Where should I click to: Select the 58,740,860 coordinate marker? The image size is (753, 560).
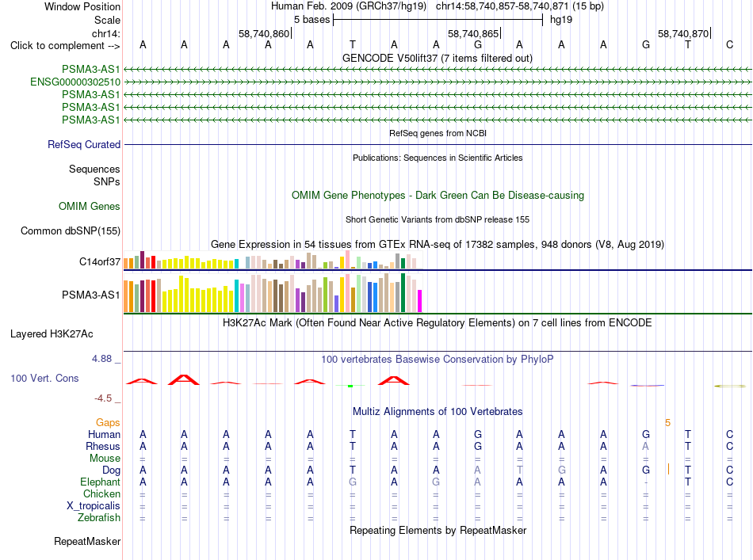[x=264, y=33]
